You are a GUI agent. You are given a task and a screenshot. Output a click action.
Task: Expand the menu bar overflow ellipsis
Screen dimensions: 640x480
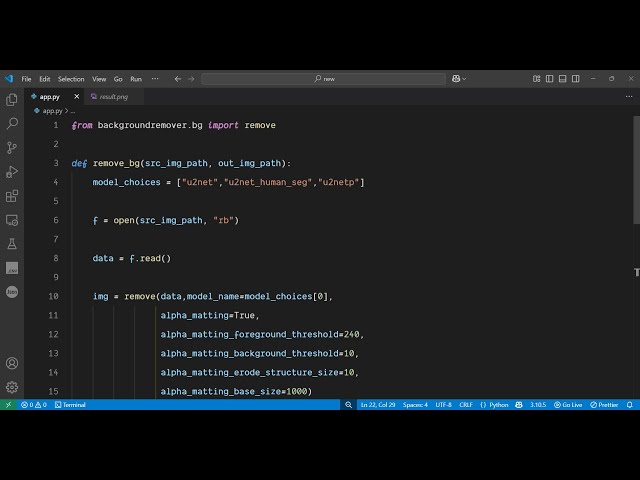155,79
